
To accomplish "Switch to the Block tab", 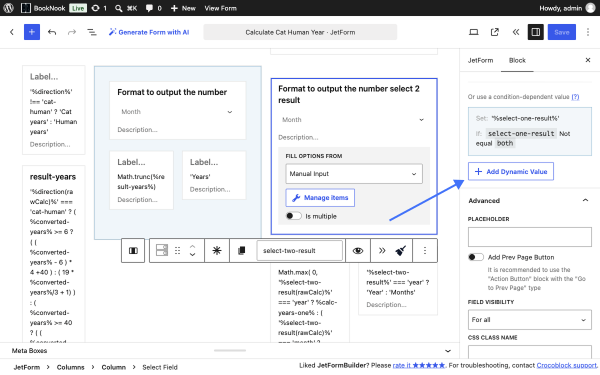I will point(517,60).
